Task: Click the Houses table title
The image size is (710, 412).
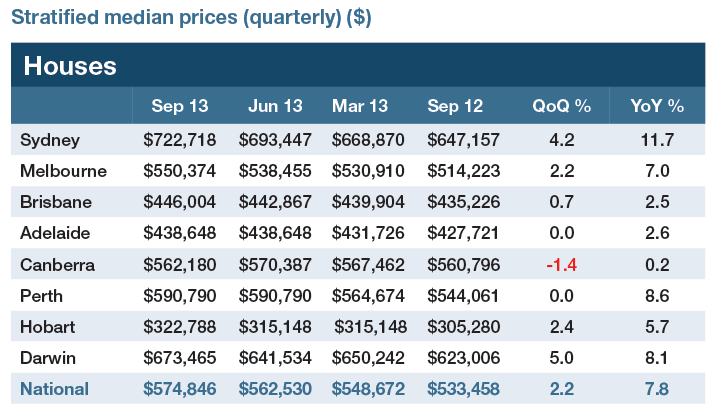Action: click(70, 66)
